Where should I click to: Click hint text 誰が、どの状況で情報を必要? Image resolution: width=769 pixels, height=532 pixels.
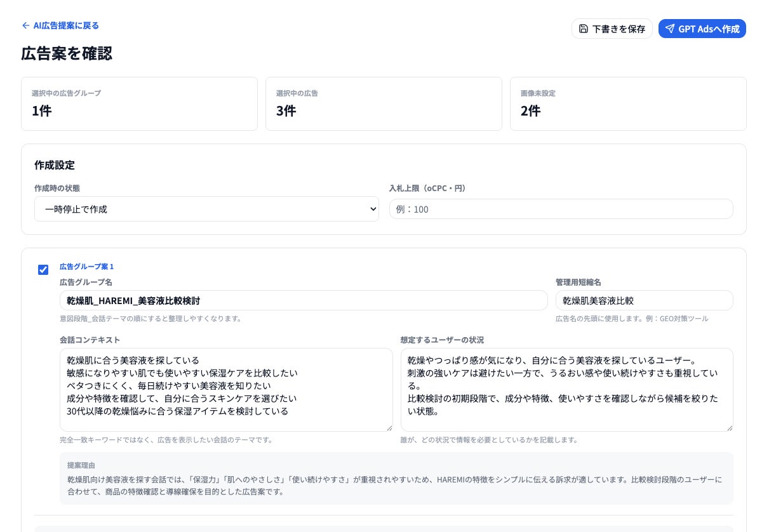point(489,439)
